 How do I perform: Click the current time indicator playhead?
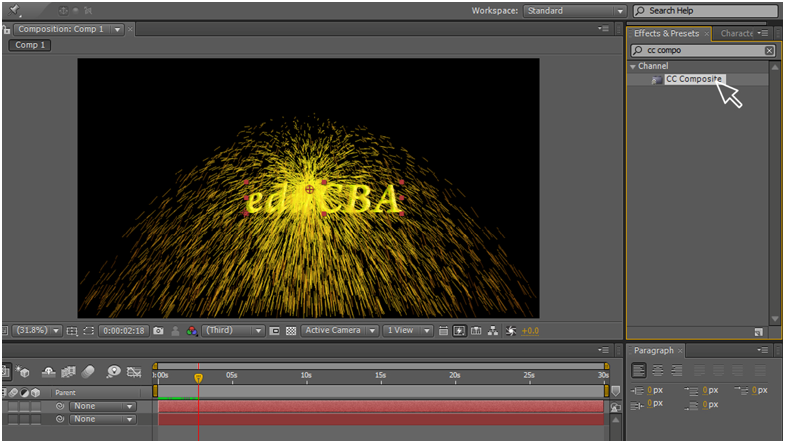(x=198, y=378)
